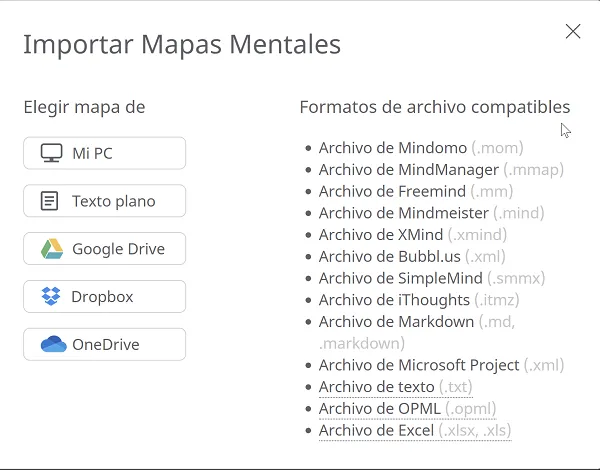Import from OneDrive
The image size is (600, 470).
(104, 344)
